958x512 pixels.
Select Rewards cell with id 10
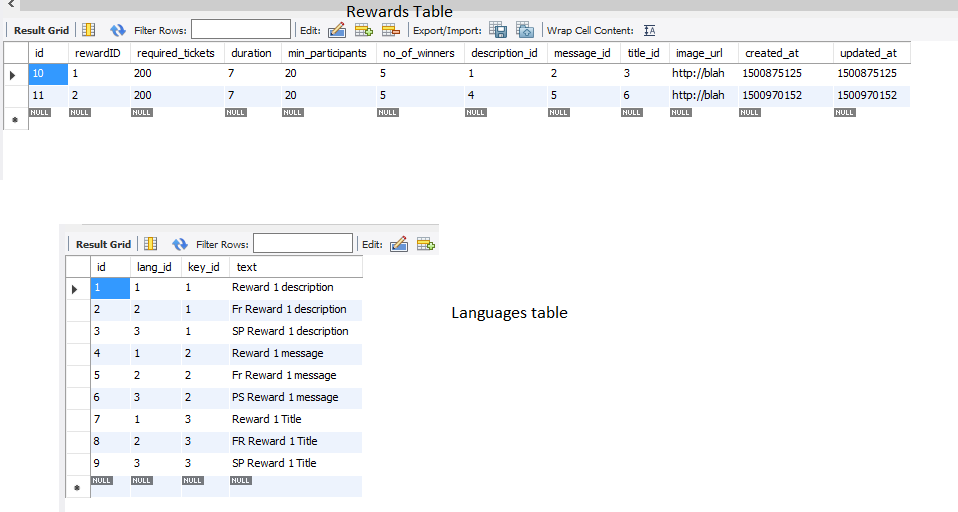[48, 74]
